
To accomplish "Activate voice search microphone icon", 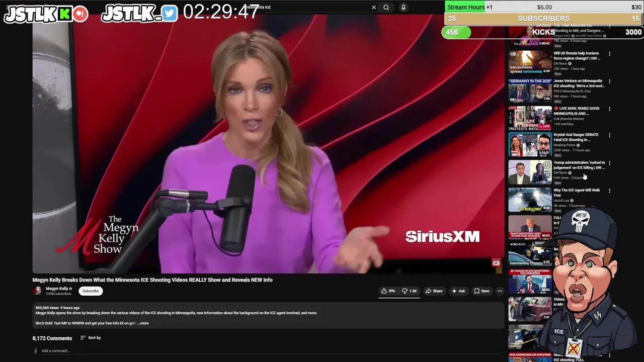I will pyautogui.click(x=403, y=8).
